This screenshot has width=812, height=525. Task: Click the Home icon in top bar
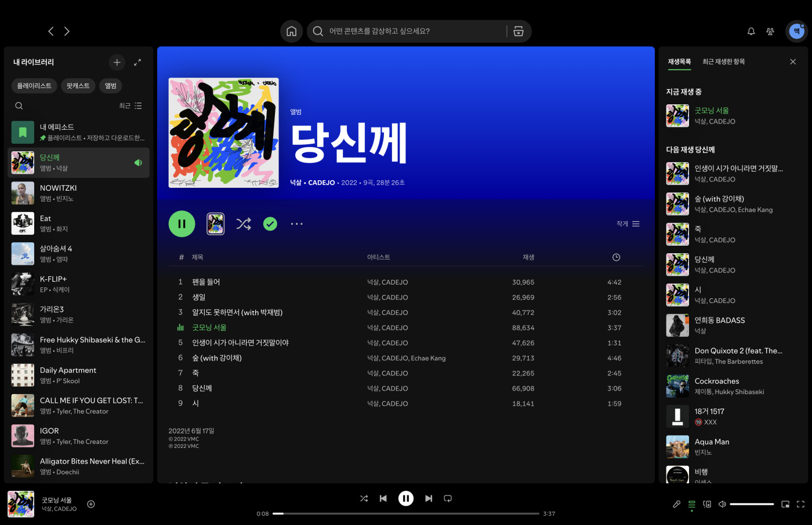pos(291,31)
